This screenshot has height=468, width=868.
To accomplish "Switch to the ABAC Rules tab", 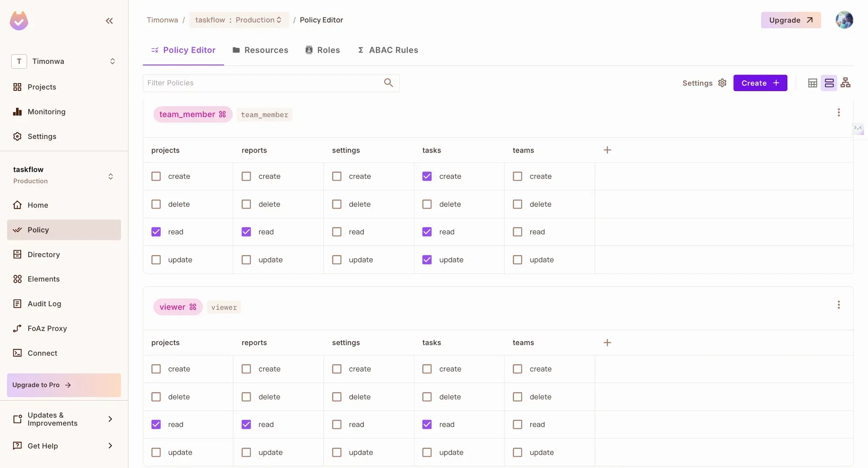I will point(388,50).
